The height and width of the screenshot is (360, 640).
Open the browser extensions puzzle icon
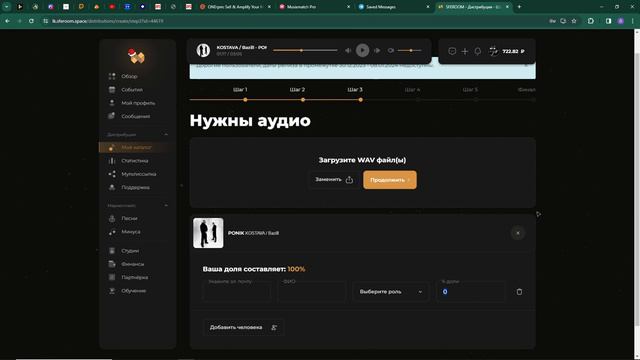click(x=591, y=21)
